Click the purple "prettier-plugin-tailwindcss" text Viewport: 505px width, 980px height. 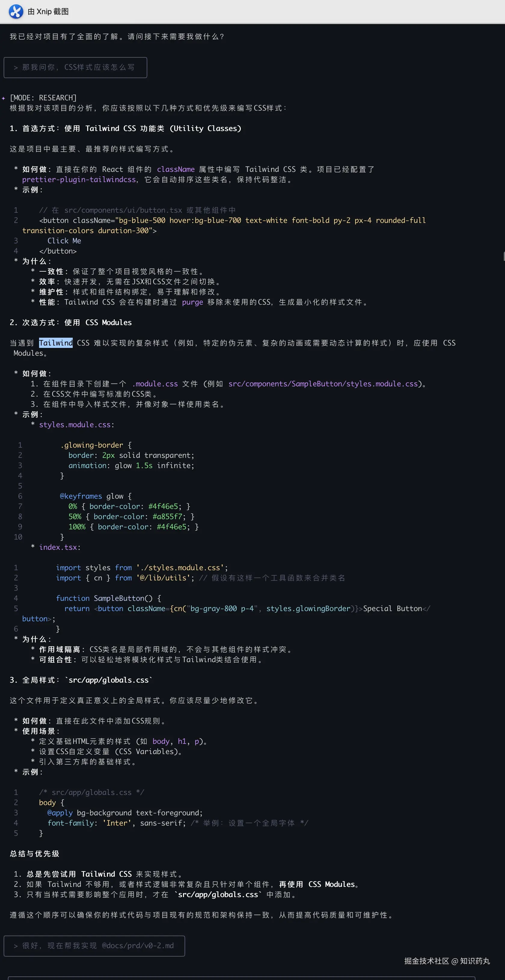tap(79, 180)
